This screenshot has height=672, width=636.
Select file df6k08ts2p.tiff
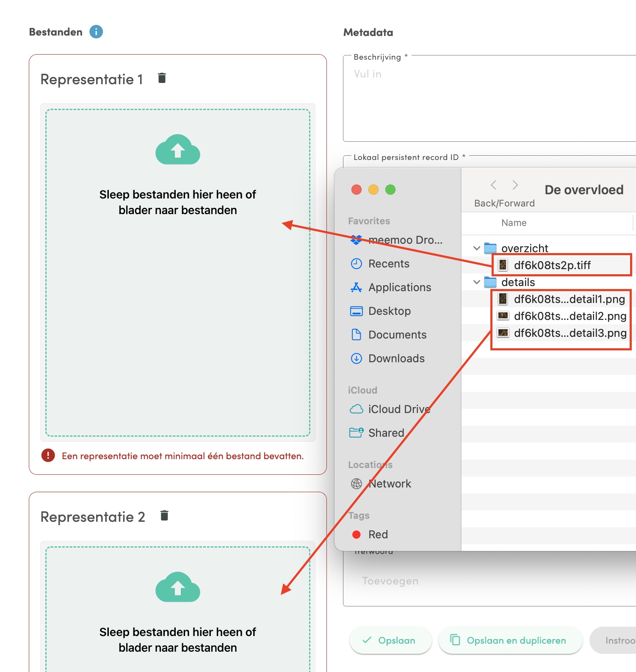pos(549,265)
